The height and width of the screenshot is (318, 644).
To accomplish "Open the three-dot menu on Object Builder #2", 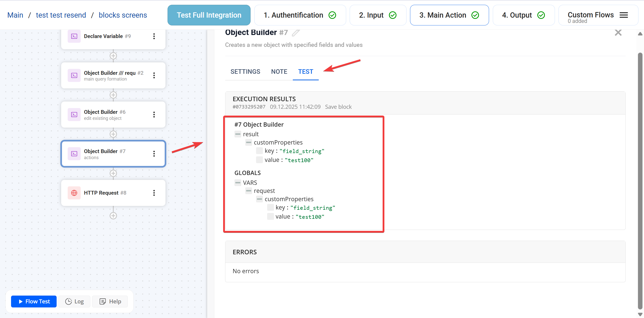I will [x=154, y=75].
